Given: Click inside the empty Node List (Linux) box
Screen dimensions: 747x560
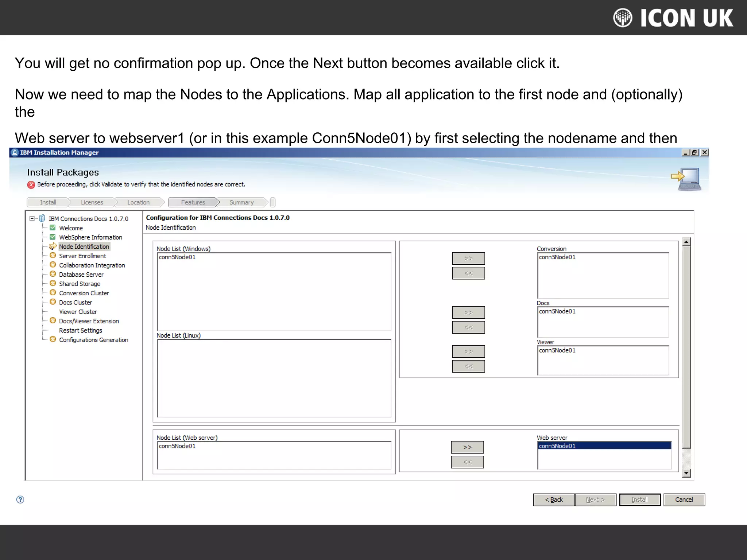Looking at the screenshot, I should 274,378.
